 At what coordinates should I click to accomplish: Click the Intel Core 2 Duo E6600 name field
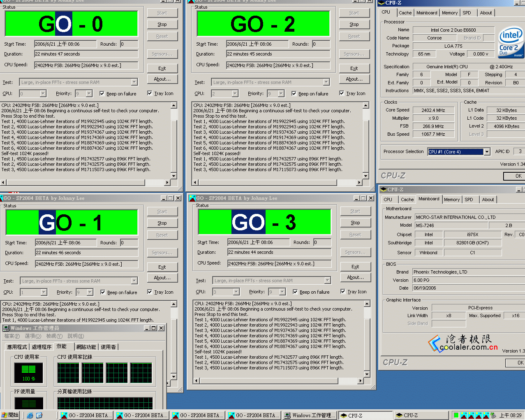[x=453, y=30]
